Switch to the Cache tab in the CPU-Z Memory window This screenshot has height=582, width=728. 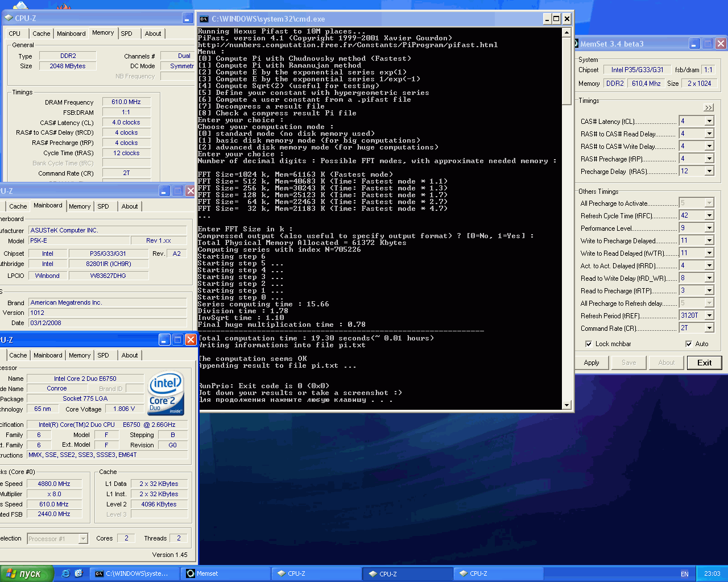pyautogui.click(x=42, y=34)
